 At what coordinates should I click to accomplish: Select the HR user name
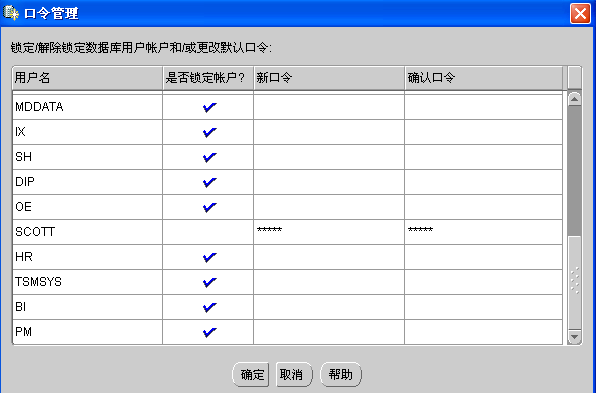point(24,257)
